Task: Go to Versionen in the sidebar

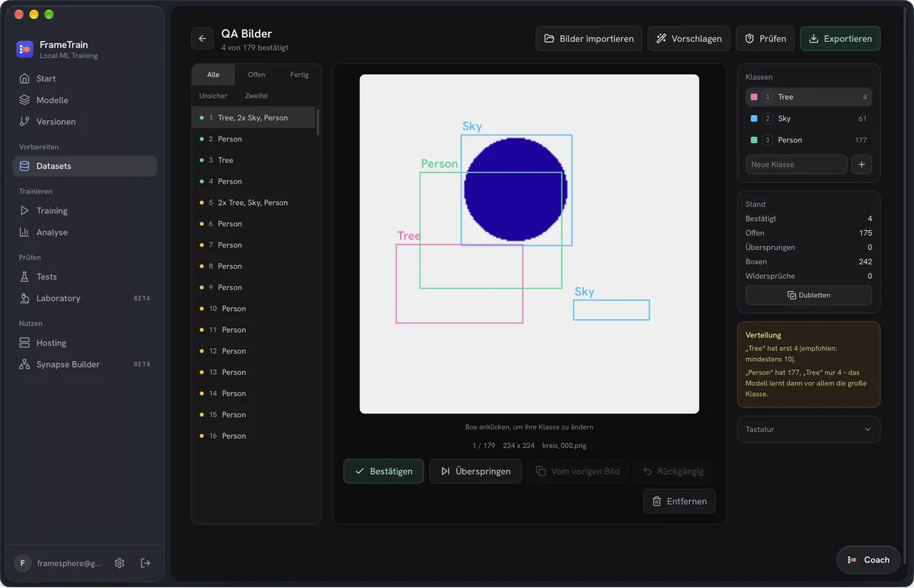Action: point(85,121)
